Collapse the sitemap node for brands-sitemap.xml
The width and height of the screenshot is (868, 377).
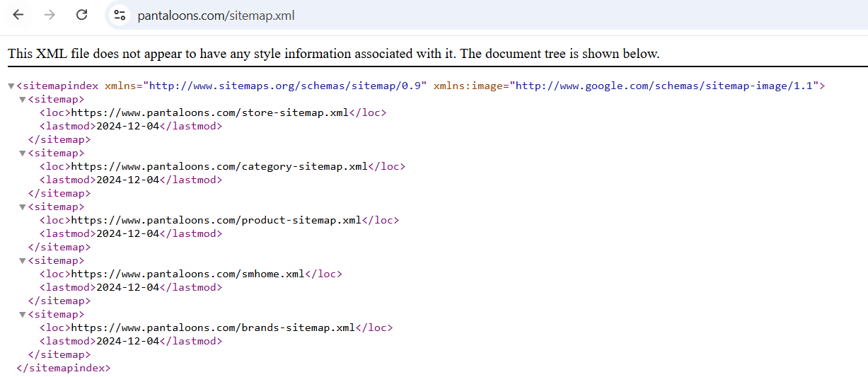(x=23, y=315)
